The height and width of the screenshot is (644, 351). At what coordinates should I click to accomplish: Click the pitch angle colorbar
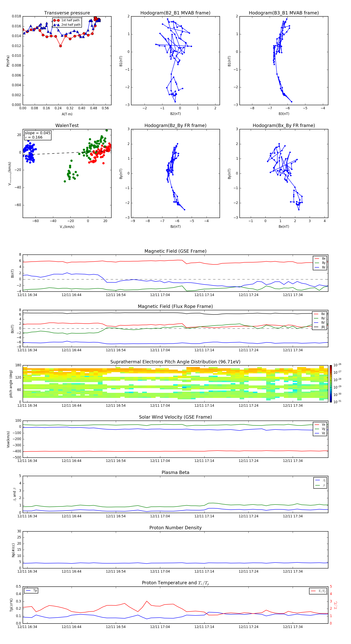(x=331, y=384)
